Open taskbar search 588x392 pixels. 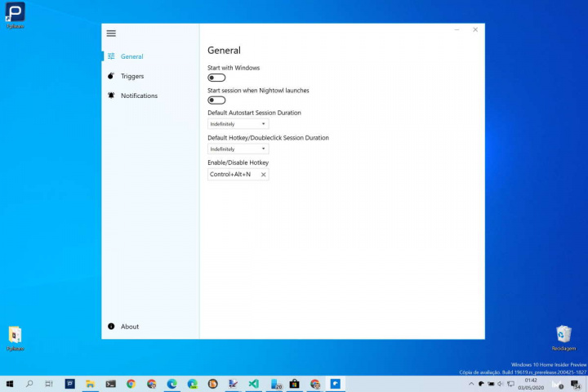(29, 384)
